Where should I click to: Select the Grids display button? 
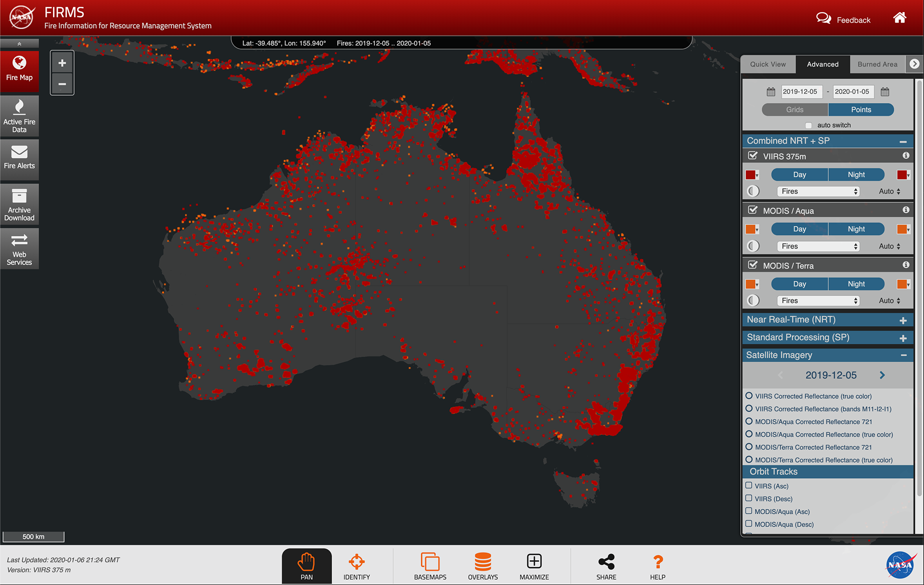(x=795, y=110)
